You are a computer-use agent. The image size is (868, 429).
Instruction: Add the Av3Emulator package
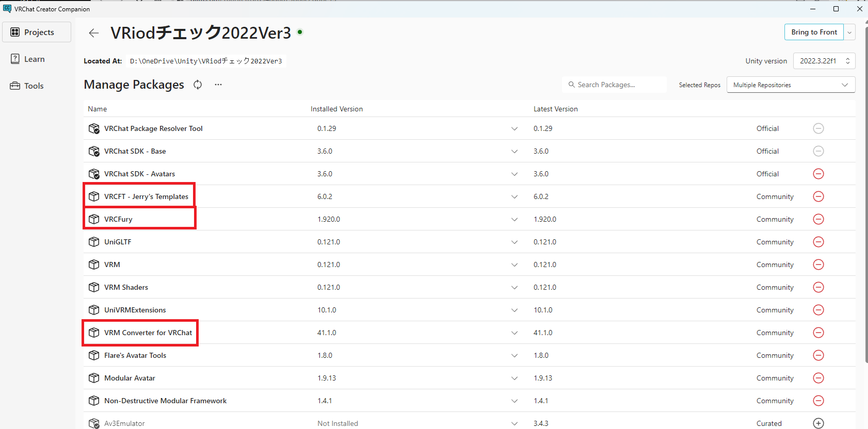[x=818, y=423]
